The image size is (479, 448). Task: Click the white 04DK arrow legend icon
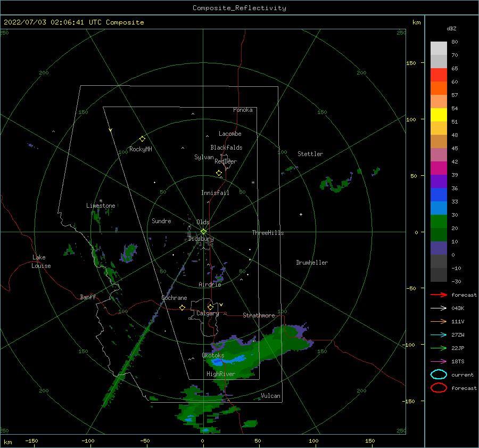tap(439, 308)
